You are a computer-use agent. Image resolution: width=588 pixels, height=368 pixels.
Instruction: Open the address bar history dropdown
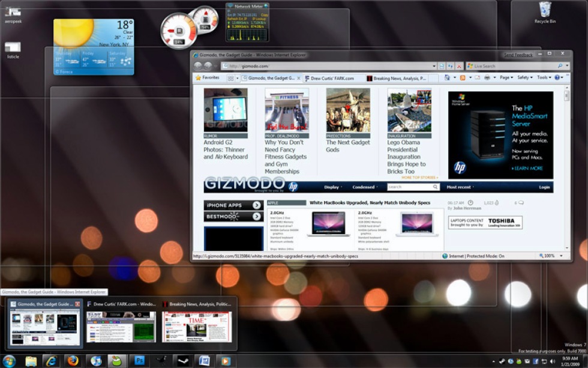pos(434,66)
